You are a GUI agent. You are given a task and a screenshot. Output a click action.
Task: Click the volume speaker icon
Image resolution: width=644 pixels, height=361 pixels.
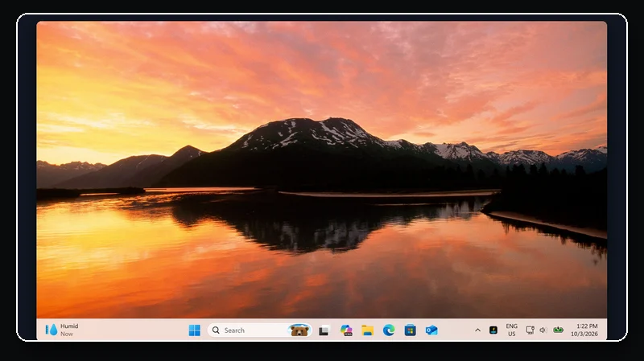543,330
